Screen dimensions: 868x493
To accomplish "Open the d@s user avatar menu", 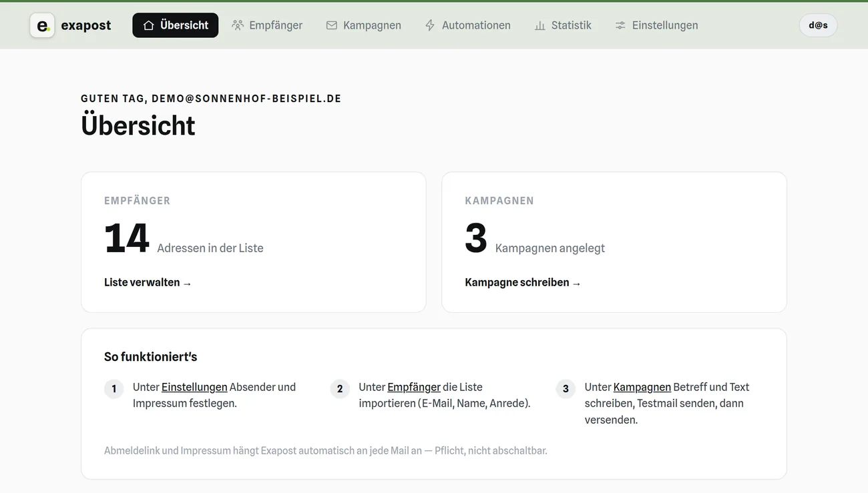I will click(x=818, y=25).
